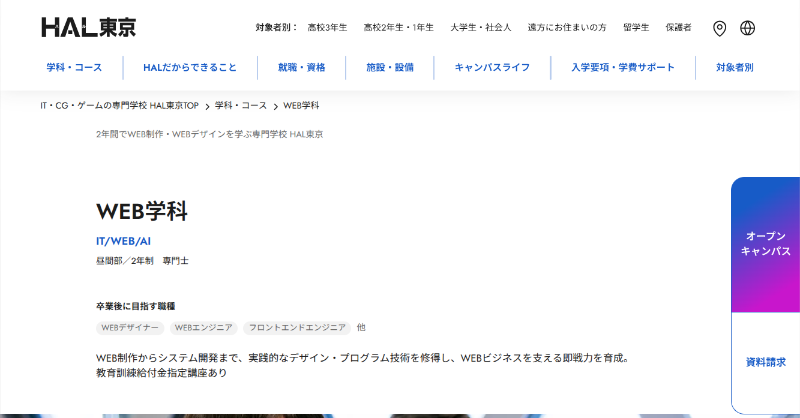Click the WEBデザイナー job tag
Screen dimensions: 800x418
[x=130, y=328]
